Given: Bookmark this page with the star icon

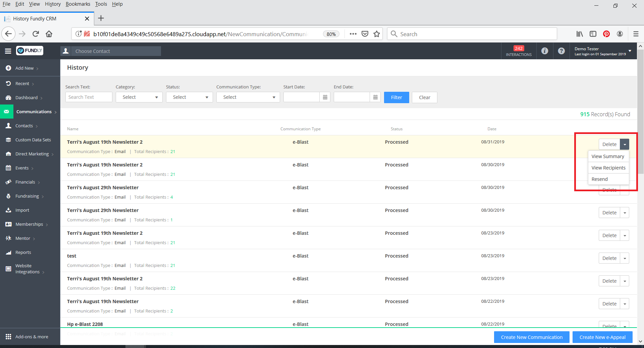Looking at the screenshot, I should click(x=377, y=34).
